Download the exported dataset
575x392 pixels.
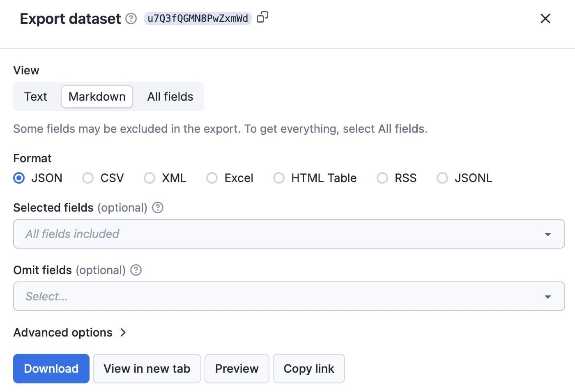tap(51, 369)
